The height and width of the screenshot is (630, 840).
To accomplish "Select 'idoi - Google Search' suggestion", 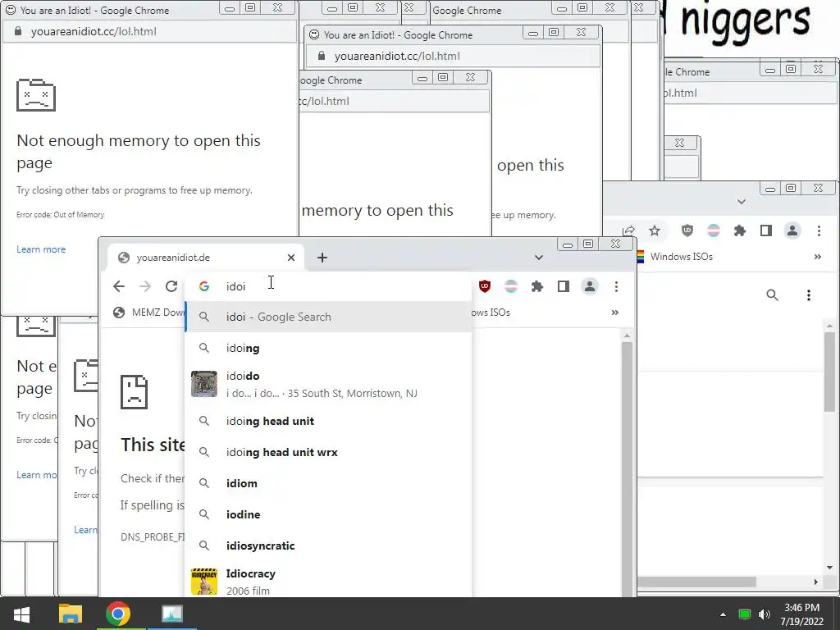I will point(328,317).
